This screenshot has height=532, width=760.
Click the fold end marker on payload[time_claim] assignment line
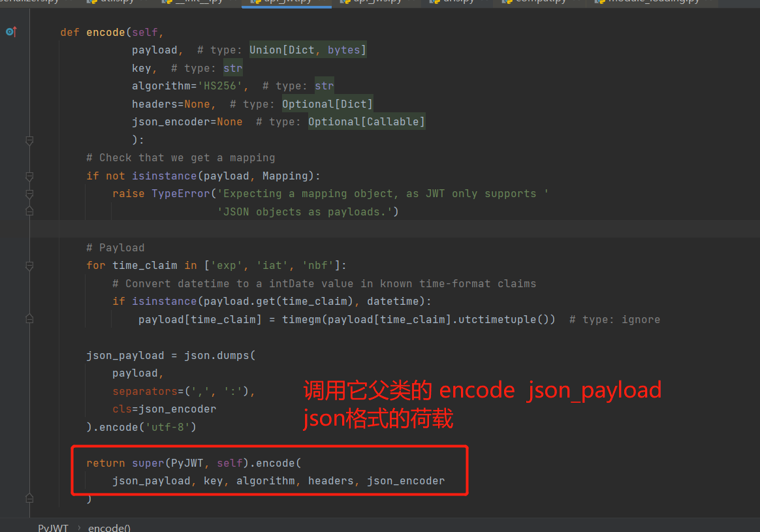click(29, 319)
